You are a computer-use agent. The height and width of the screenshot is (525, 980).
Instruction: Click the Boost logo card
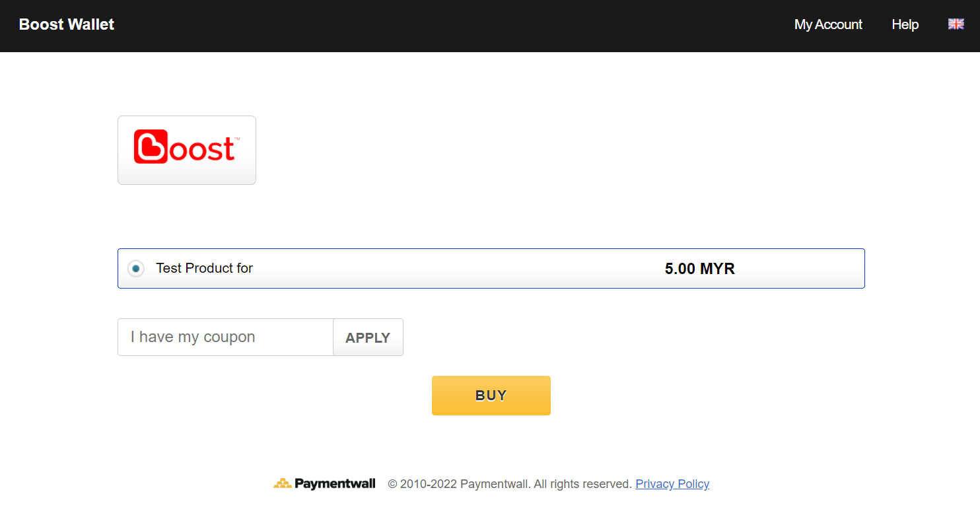[186, 149]
